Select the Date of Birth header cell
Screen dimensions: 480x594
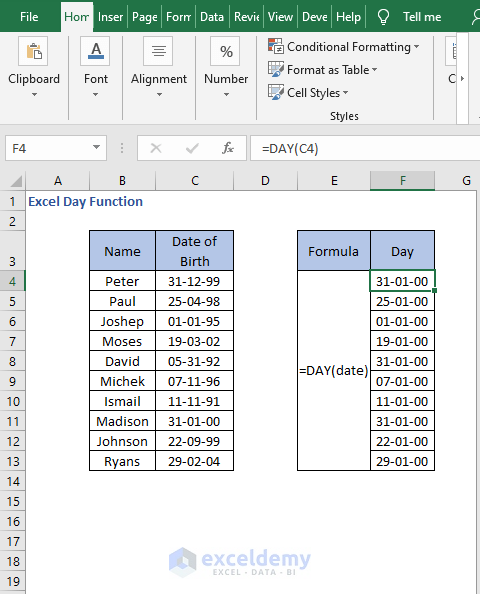pyautogui.click(x=195, y=251)
